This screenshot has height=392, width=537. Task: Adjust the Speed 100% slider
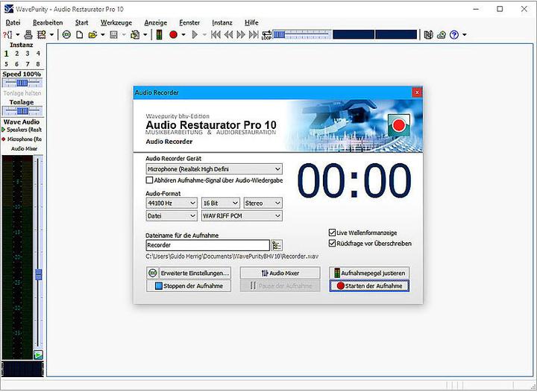tap(22, 83)
